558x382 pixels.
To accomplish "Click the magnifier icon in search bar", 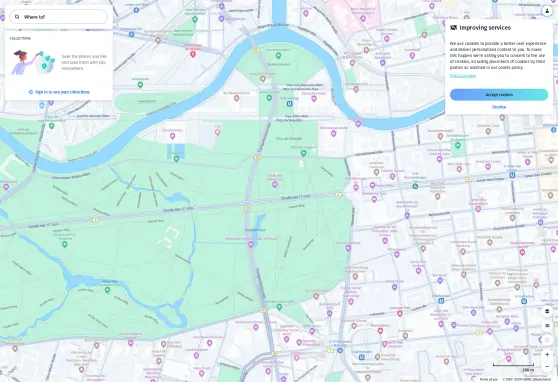I will (x=17, y=17).
